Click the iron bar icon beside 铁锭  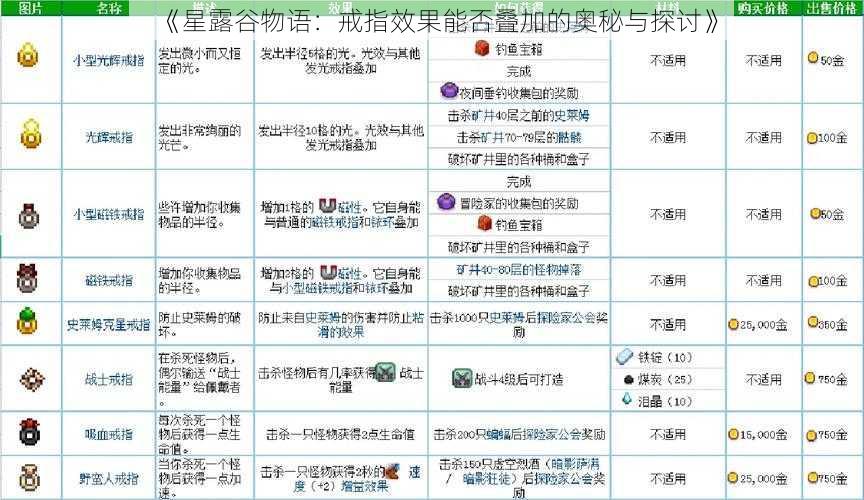pyautogui.click(x=625, y=357)
